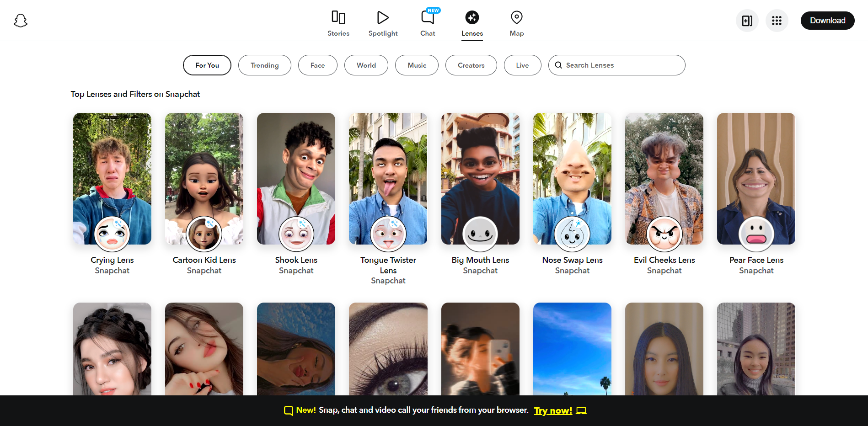The image size is (868, 426).
Task: Open Chat from the top navigation
Action: tap(428, 23)
